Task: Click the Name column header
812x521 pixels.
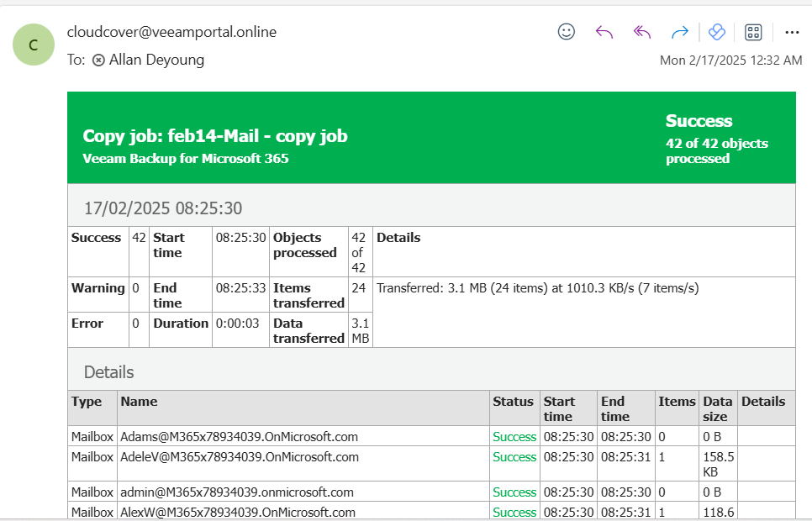Action: pos(139,402)
